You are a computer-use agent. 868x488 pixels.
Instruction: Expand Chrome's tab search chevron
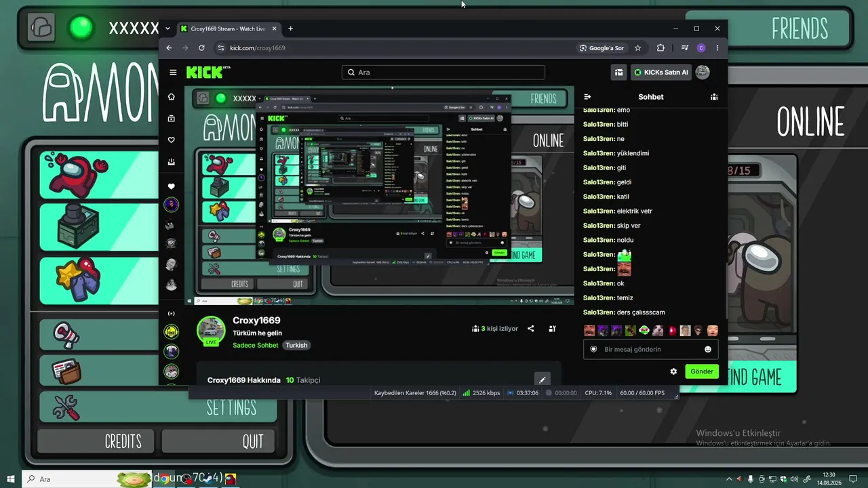[167, 28]
